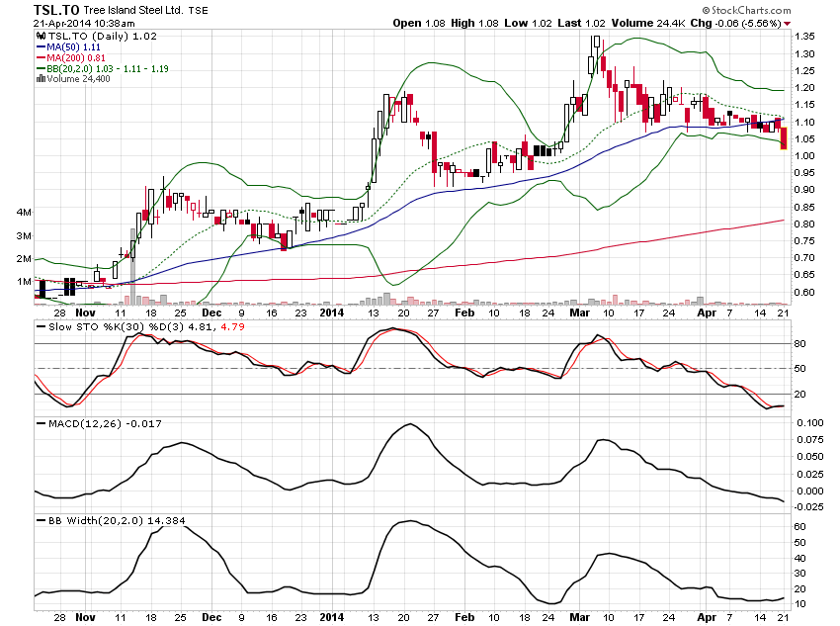Click the 1M volume axis label

24,282
